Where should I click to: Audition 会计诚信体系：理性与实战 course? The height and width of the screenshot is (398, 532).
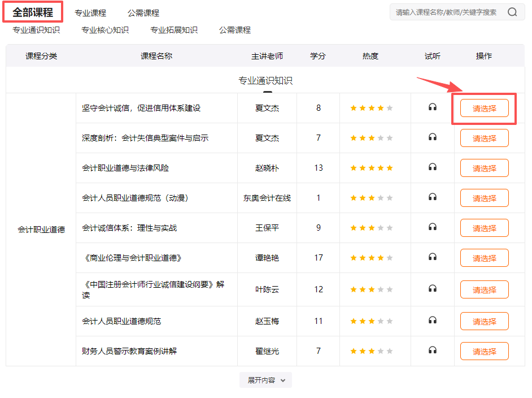pos(432,227)
